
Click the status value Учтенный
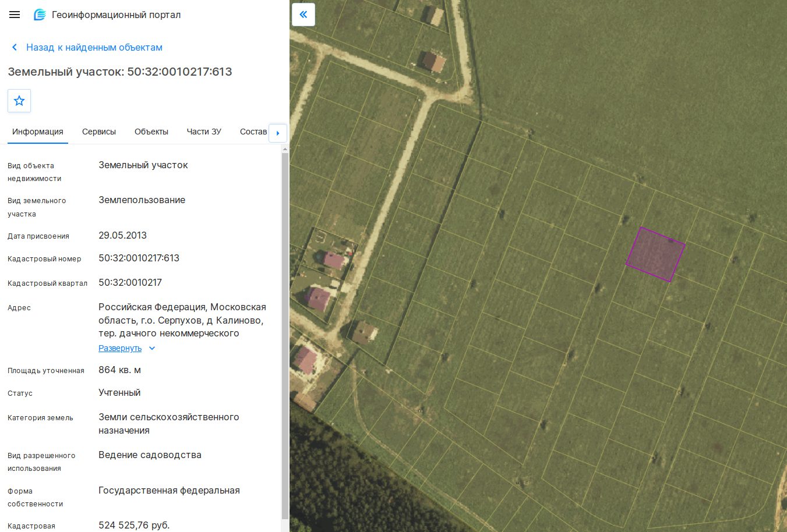[119, 392]
